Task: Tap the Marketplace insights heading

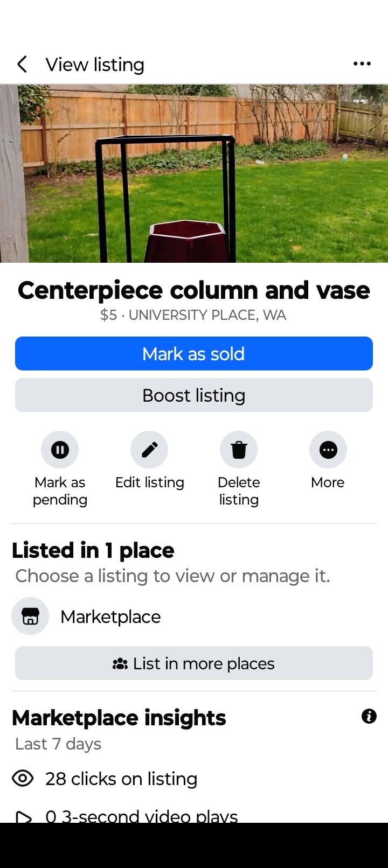Action: 119,718
